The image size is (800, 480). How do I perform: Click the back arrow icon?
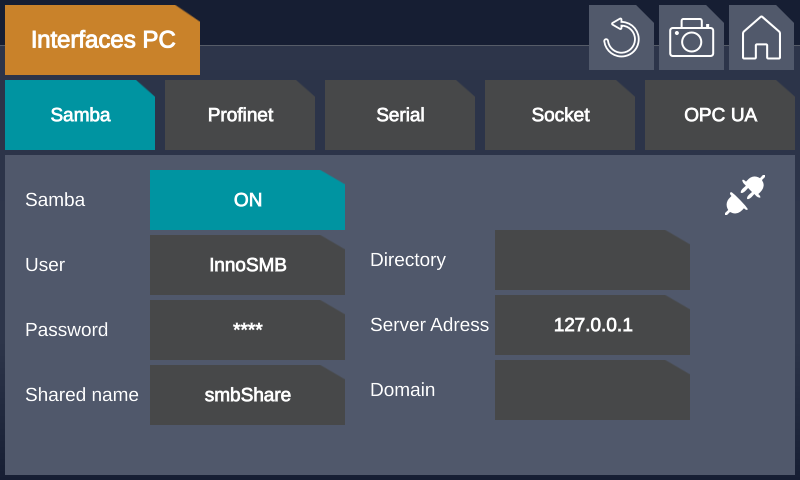[x=621, y=38]
